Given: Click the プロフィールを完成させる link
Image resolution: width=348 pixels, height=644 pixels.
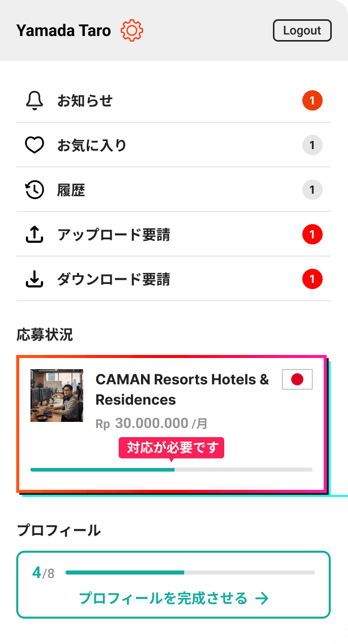Looking at the screenshot, I should [173, 599].
